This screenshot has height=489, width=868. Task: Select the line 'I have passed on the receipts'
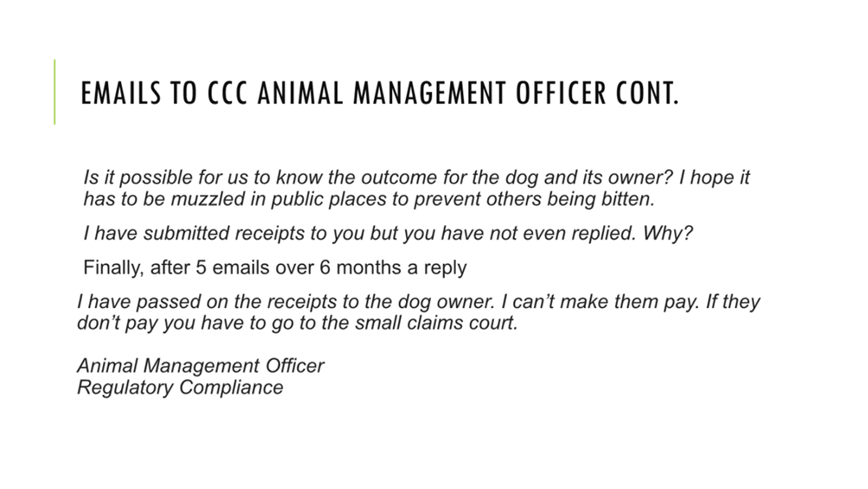tap(419, 302)
